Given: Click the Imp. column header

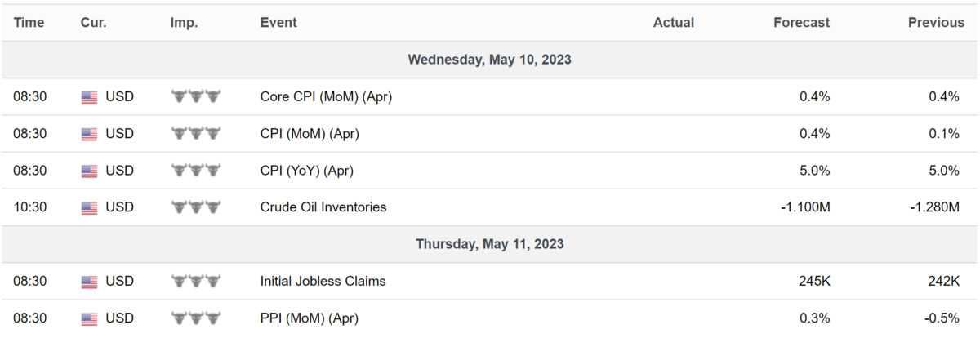Looking at the screenshot, I should [184, 23].
